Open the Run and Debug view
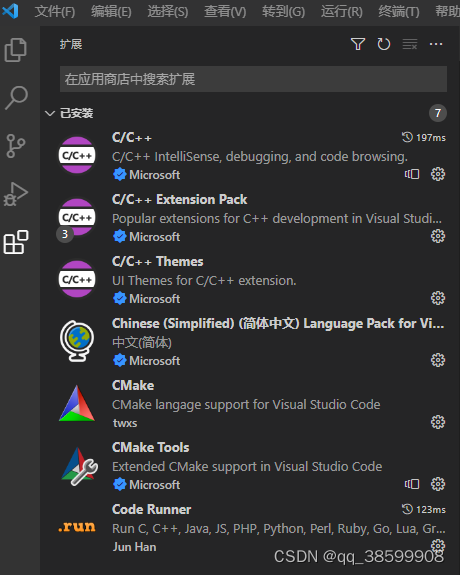The image size is (460, 575). click(x=16, y=194)
